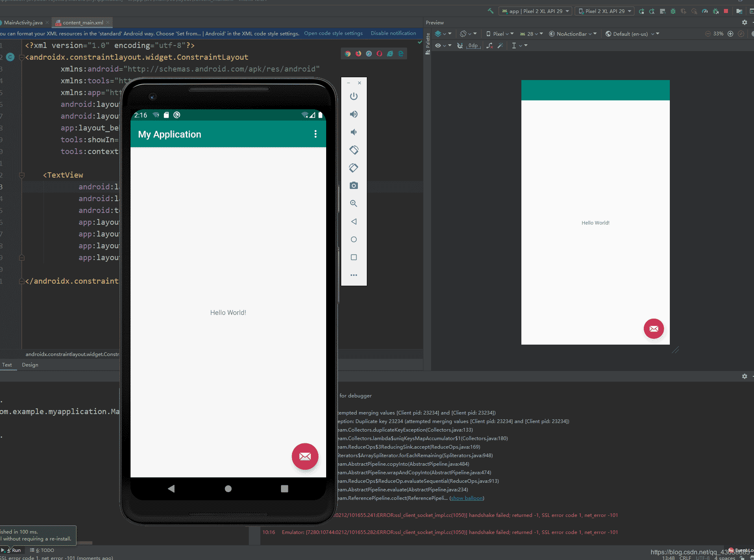
Task: Rotate the emulator counterclockwise
Action: pos(353,150)
